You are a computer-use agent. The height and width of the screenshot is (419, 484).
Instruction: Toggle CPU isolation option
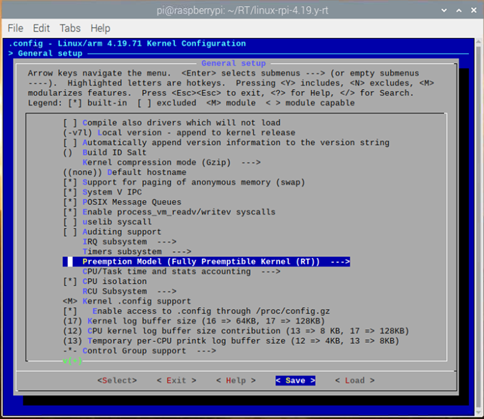(x=105, y=281)
